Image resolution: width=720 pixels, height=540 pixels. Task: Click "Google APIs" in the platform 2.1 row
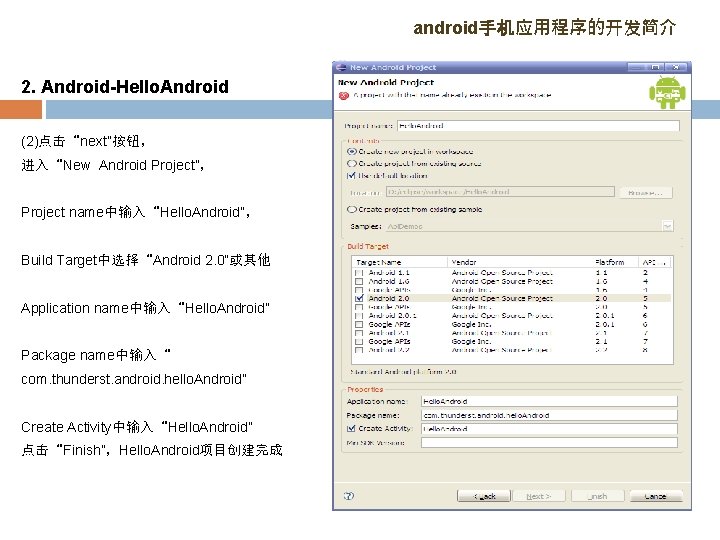[389, 342]
